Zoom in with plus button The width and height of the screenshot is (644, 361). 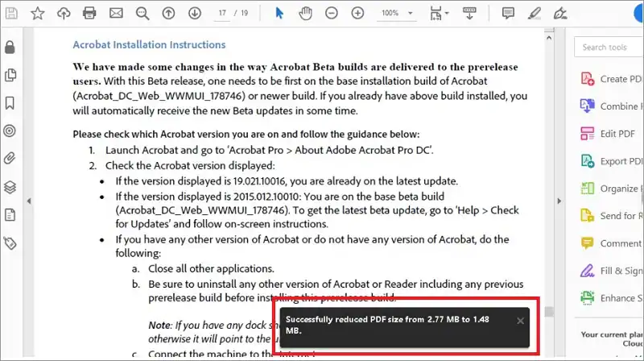click(x=357, y=13)
